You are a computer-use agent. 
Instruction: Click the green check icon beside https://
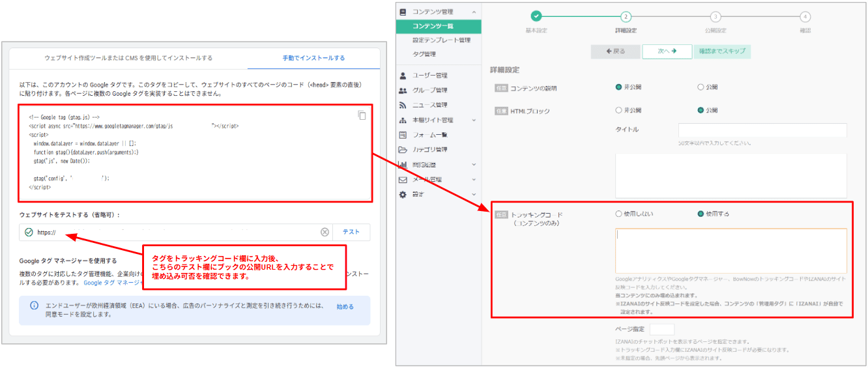[29, 233]
